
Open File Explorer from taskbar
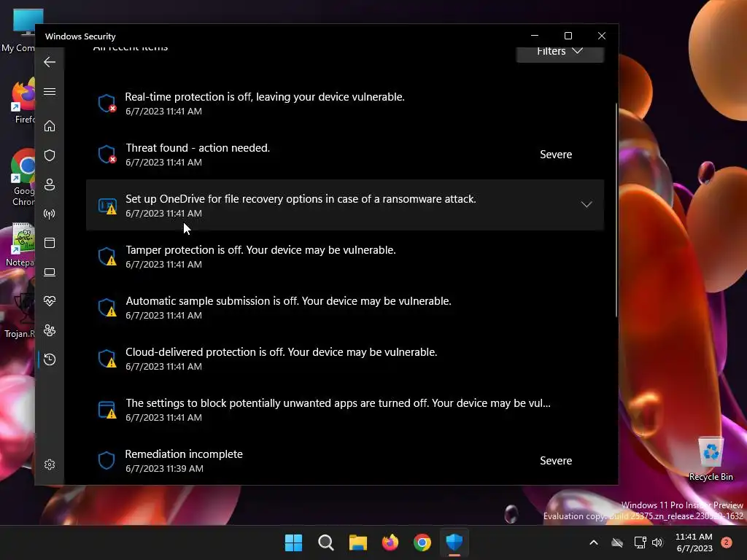click(x=357, y=542)
